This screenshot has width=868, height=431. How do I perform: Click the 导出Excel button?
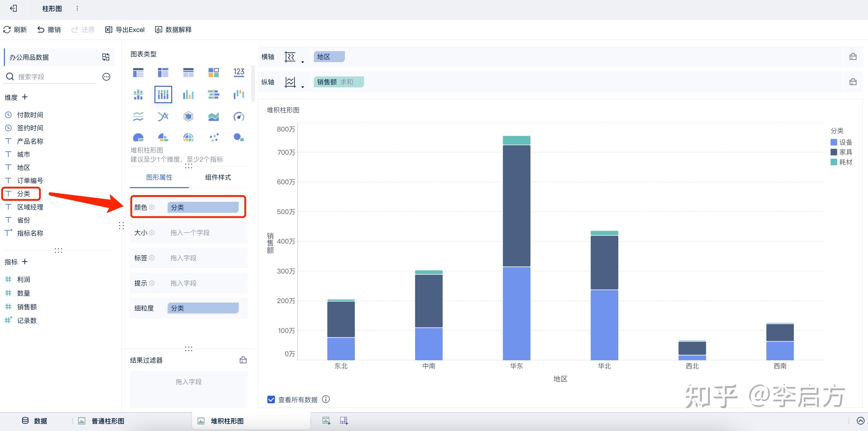point(125,30)
